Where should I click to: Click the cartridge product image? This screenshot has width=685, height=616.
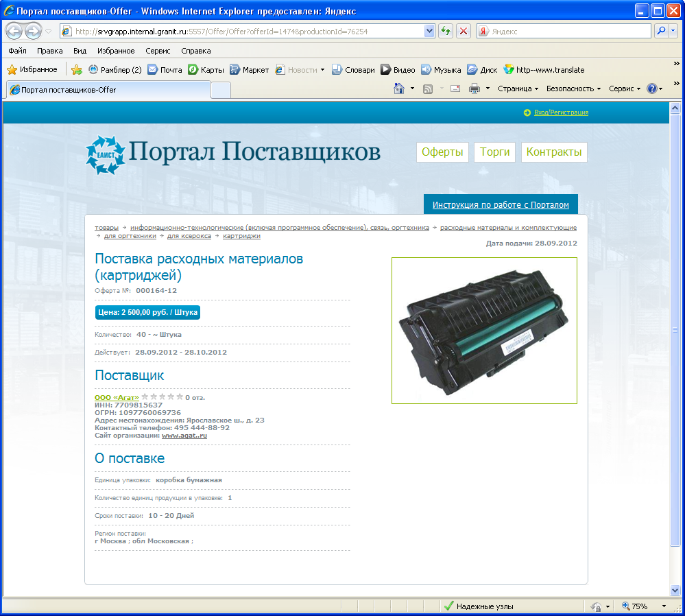click(485, 331)
